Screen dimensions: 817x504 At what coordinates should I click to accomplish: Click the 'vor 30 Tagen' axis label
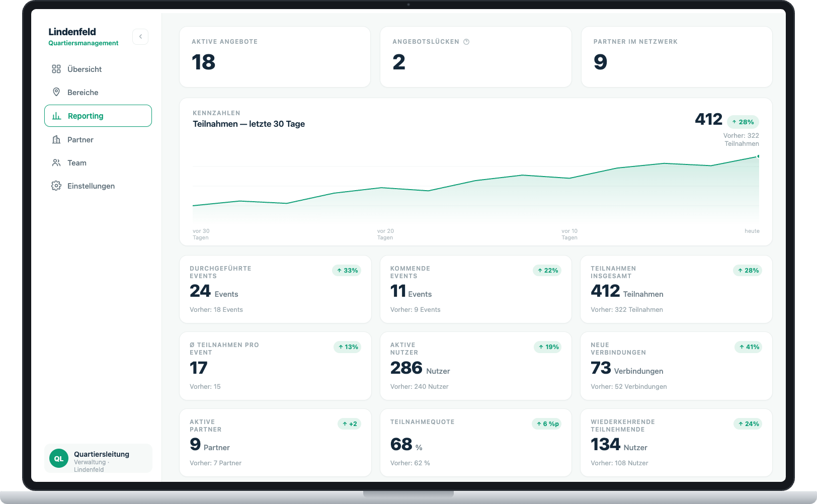click(x=201, y=234)
